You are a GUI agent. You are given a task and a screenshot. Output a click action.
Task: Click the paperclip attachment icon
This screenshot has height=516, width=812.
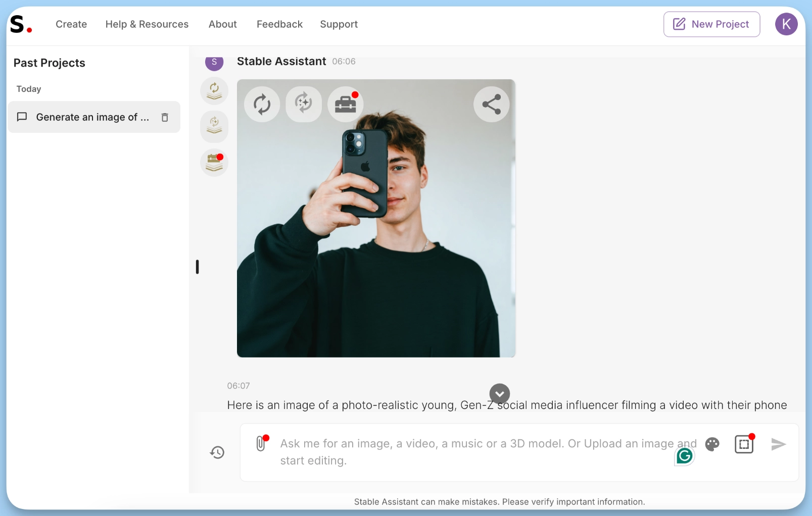[x=261, y=443]
